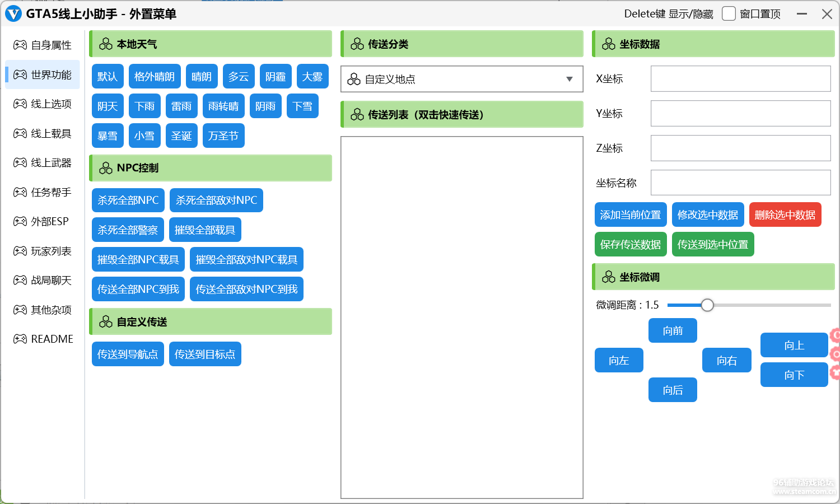Open the 自定义地点 teleport category dropdown
The height and width of the screenshot is (504, 840).
click(461, 80)
